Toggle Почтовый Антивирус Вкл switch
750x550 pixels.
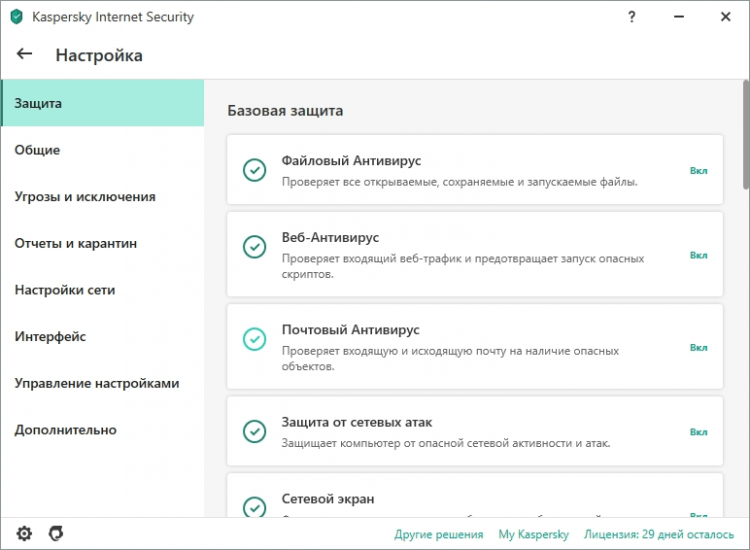pos(698,347)
